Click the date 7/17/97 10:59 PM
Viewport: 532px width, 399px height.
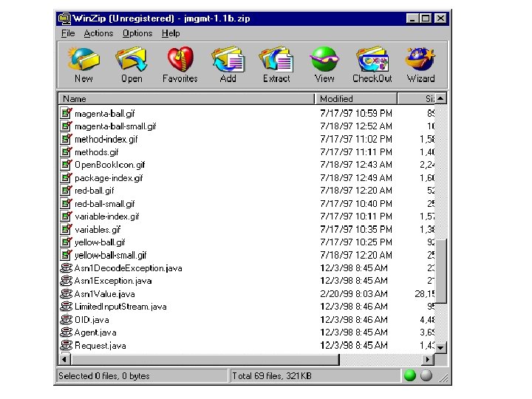pos(356,113)
